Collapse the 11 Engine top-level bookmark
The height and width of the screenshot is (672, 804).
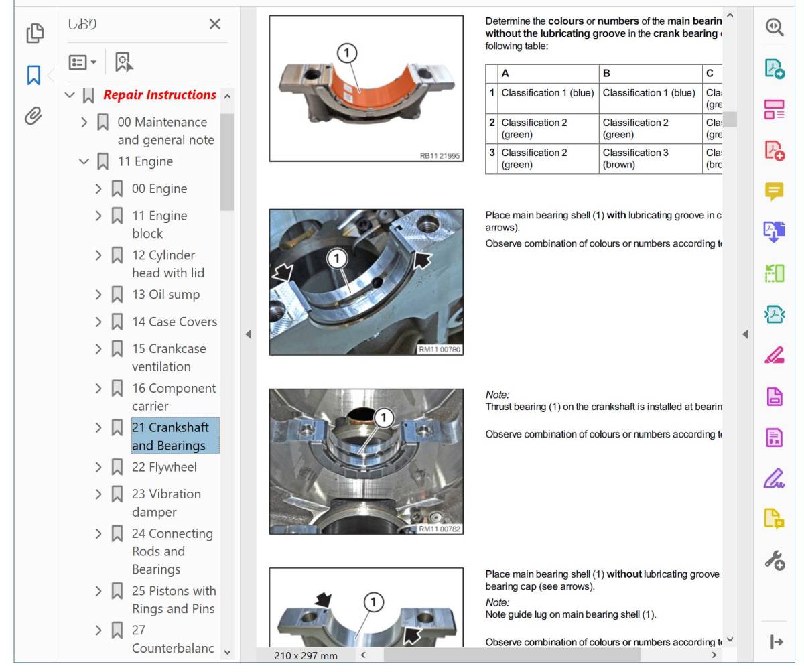click(84, 161)
